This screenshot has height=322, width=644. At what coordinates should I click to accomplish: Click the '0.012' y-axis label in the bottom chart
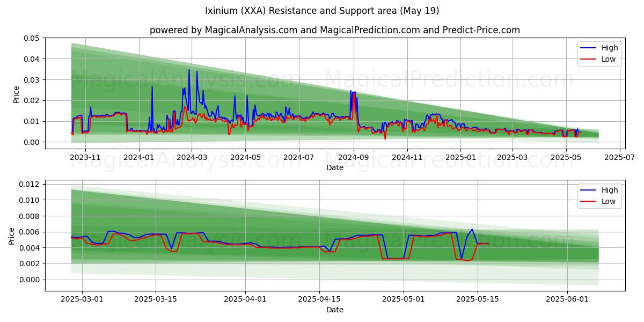(x=30, y=184)
